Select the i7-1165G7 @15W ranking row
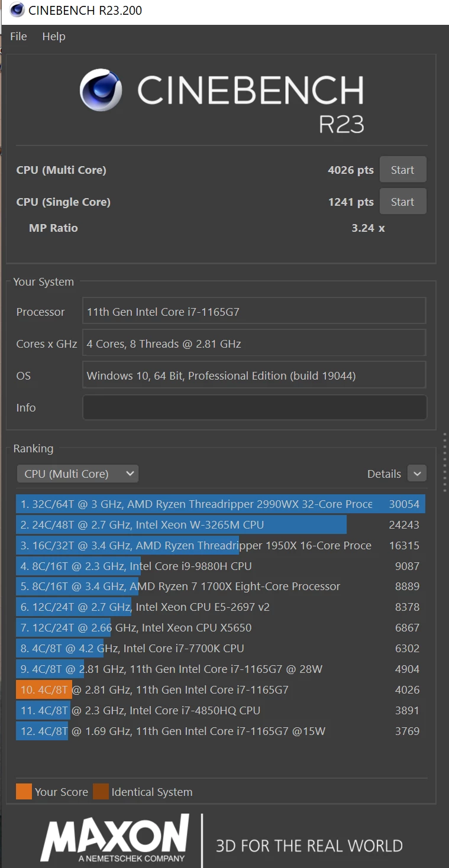 click(220, 731)
